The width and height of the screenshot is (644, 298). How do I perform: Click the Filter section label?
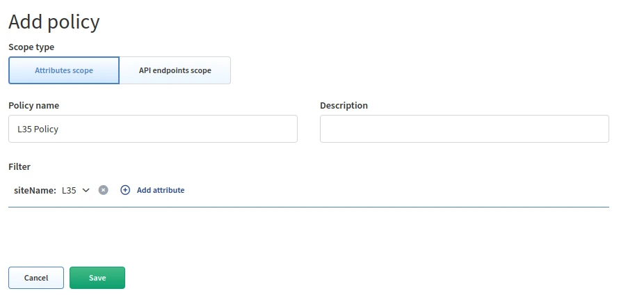19,166
